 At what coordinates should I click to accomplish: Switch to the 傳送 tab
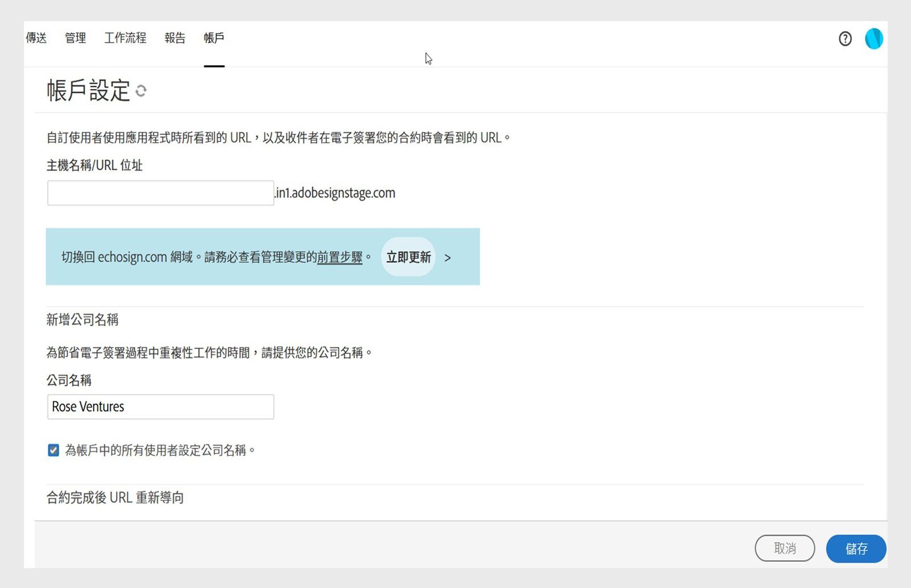point(36,38)
